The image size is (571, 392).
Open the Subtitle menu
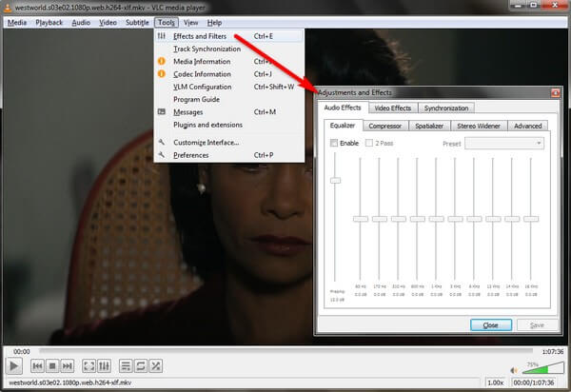(x=137, y=23)
